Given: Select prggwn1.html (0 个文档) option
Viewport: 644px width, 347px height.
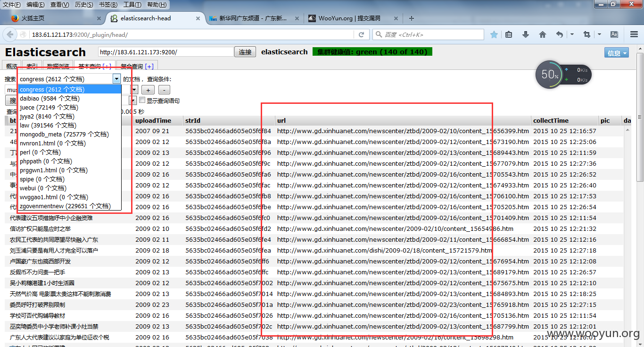Looking at the screenshot, I should coord(69,170).
